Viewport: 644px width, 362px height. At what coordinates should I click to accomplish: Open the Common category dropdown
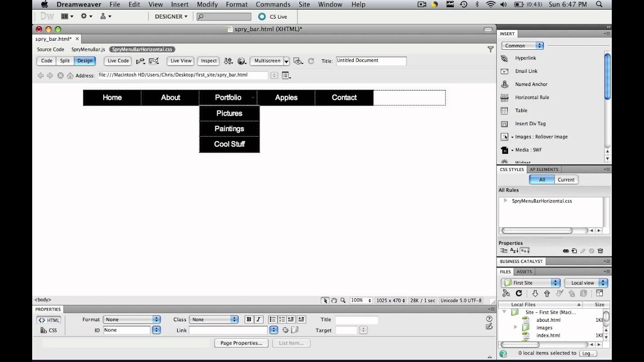pos(522,46)
